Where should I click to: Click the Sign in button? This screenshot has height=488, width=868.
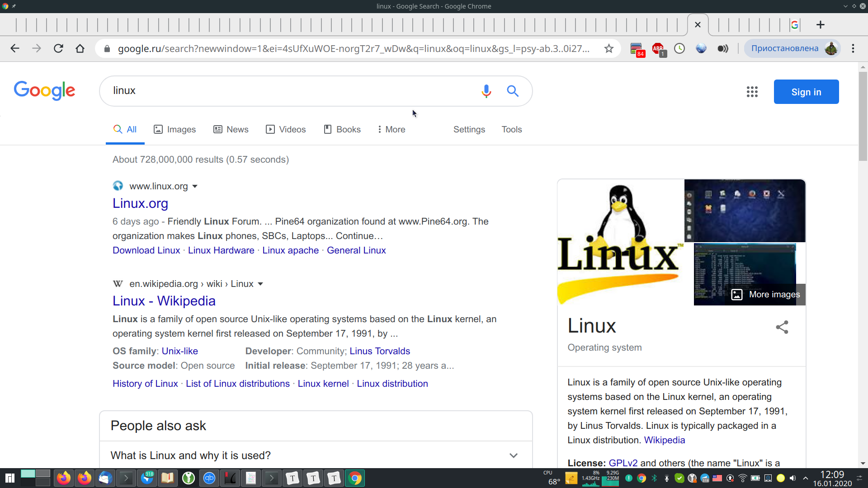click(x=806, y=92)
